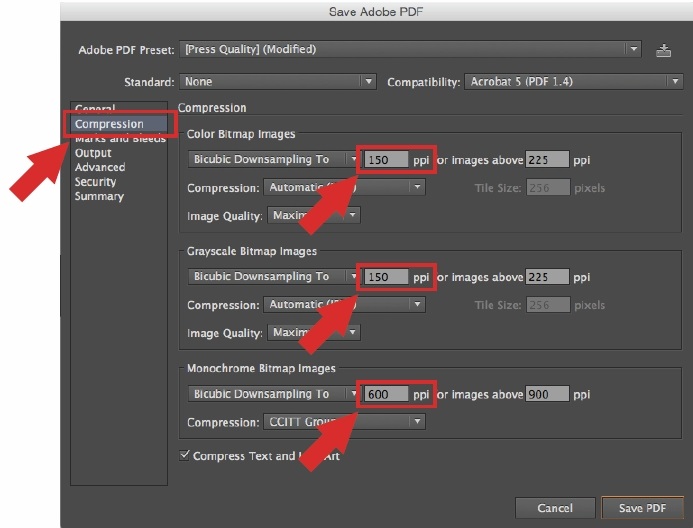
Task: Open Grayscale Bitmap downsampling method dropdown
Action: coord(273,277)
